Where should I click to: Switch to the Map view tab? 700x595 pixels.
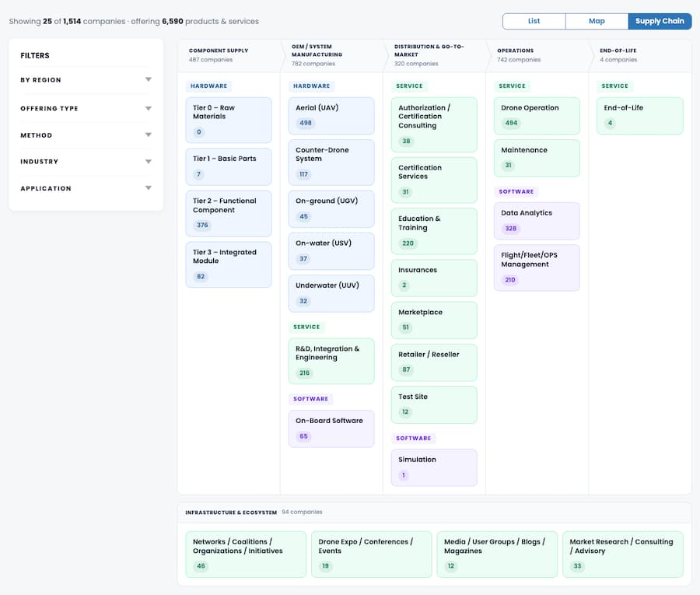[597, 21]
